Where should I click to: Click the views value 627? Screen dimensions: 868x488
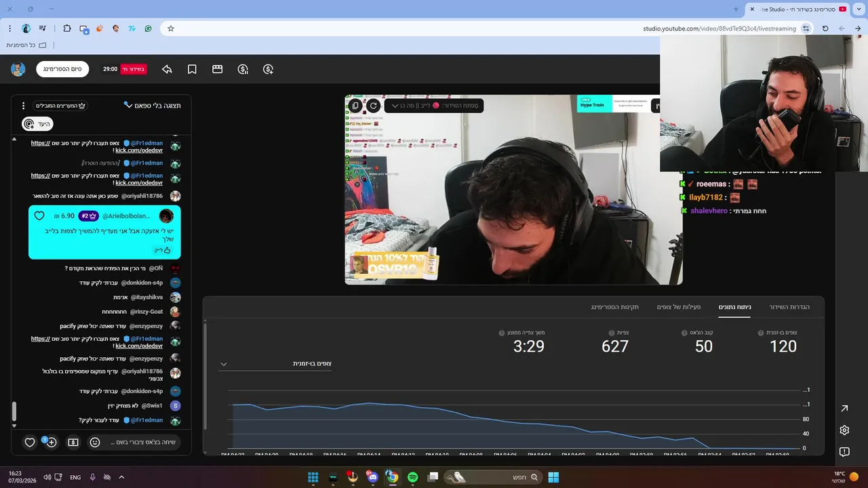(615, 346)
